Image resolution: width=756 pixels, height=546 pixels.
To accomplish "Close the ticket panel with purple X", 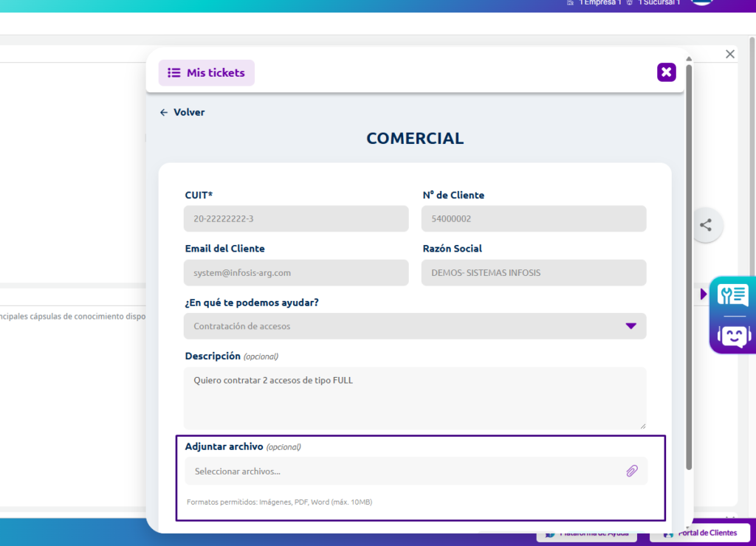I will point(666,72).
